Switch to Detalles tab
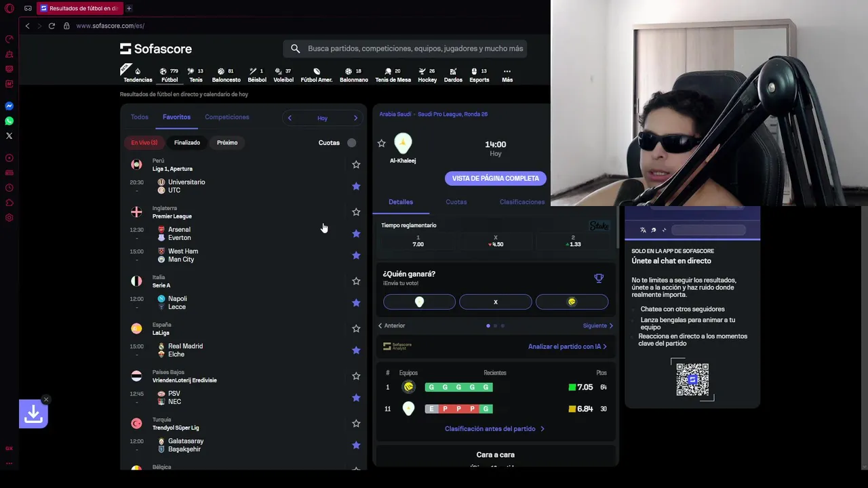The image size is (868, 488). tap(401, 202)
